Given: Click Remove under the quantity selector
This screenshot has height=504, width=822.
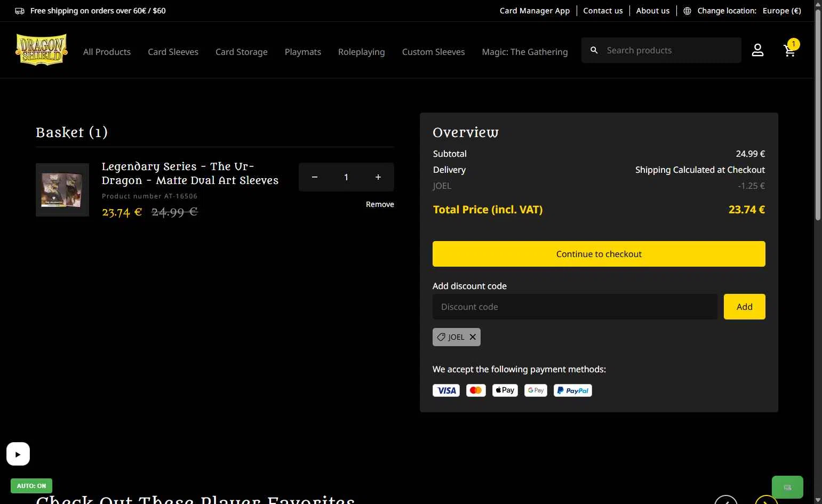Looking at the screenshot, I should point(380,204).
